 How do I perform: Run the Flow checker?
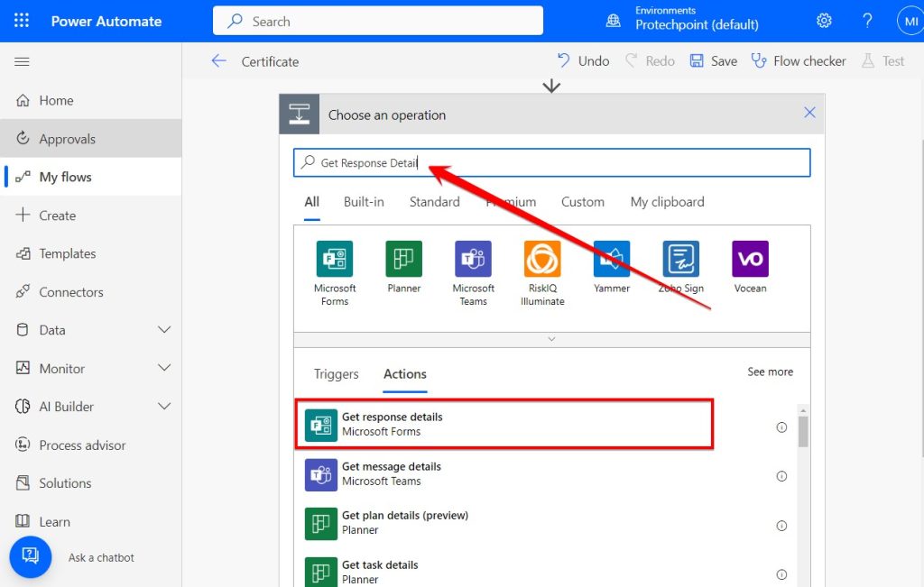click(x=798, y=60)
